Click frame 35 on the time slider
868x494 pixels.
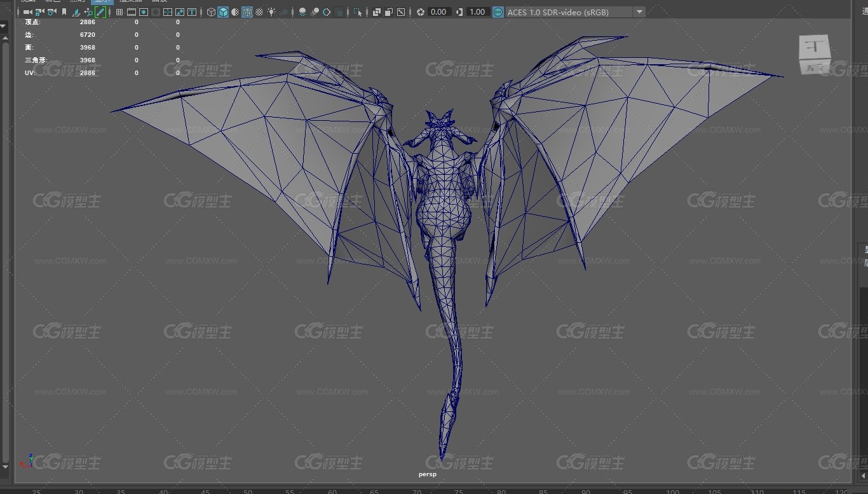(121, 491)
